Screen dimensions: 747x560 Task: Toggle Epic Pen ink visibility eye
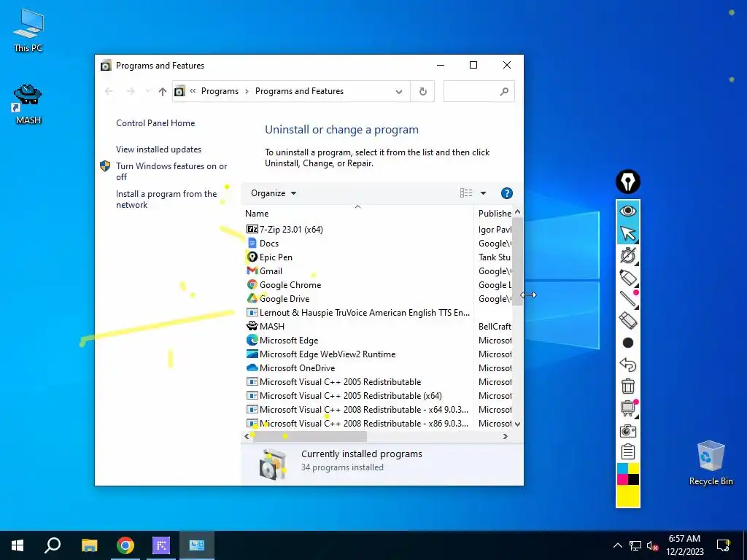628,211
